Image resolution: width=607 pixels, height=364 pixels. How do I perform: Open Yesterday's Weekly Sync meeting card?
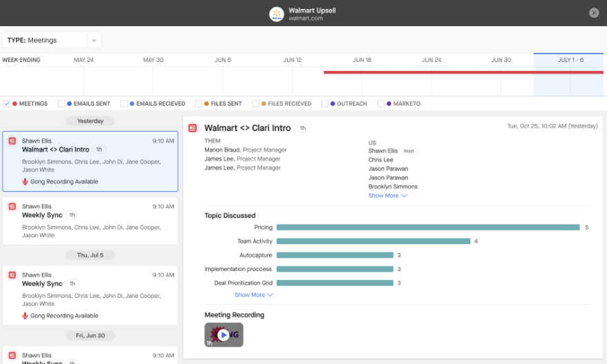[x=90, y=221]
